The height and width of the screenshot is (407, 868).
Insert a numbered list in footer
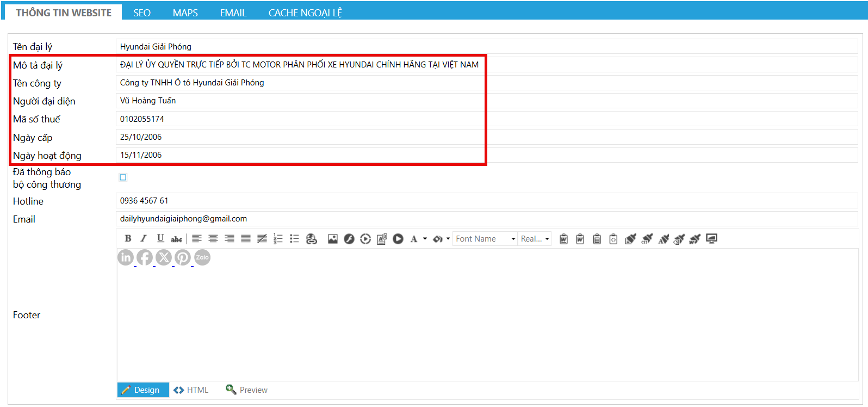(x=278, y=238)
